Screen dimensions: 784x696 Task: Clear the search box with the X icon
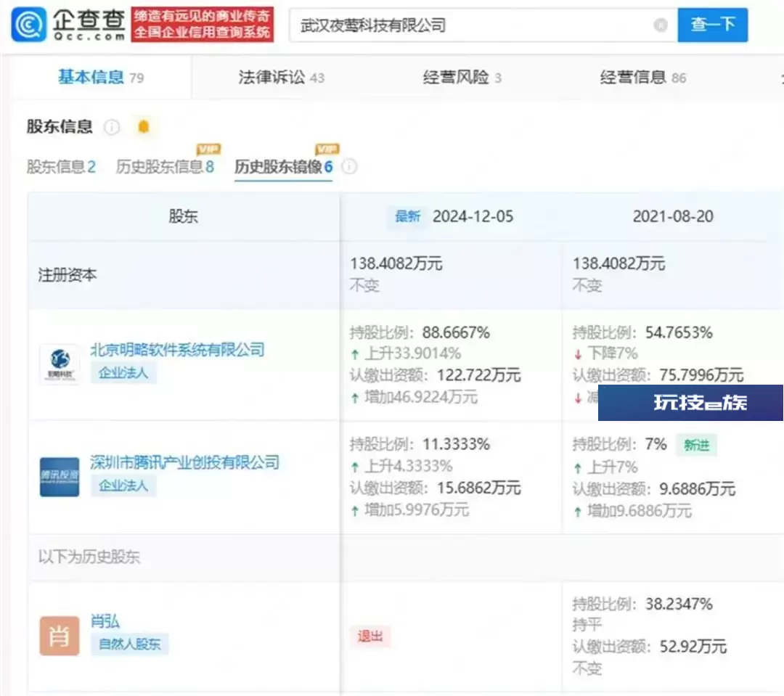coord(661,25)
